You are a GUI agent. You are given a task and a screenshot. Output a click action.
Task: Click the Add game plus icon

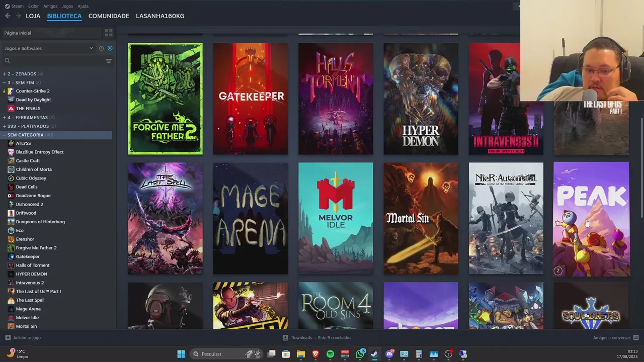pyautogui.click(x=8, y=338)
